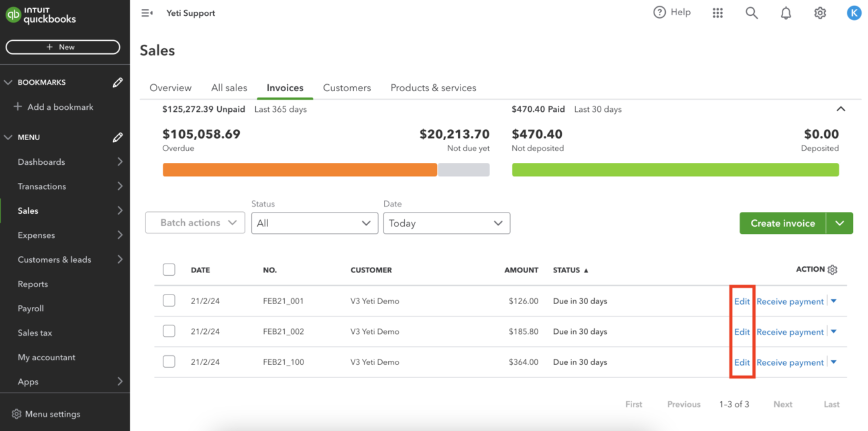Toggle the select-all checkbox in table header
The height and width of the screenshot is (431, 868).
click(x=169, y=270)
